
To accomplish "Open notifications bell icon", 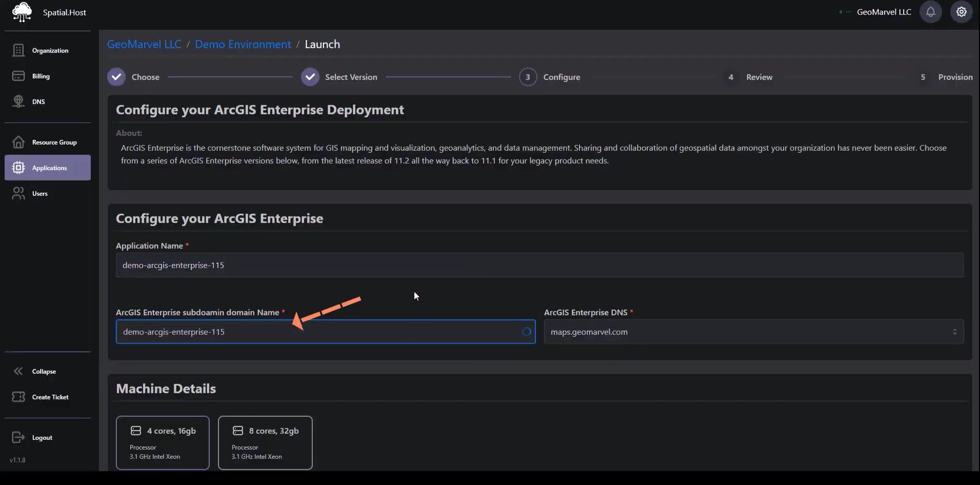I will [x=930, y=12].
